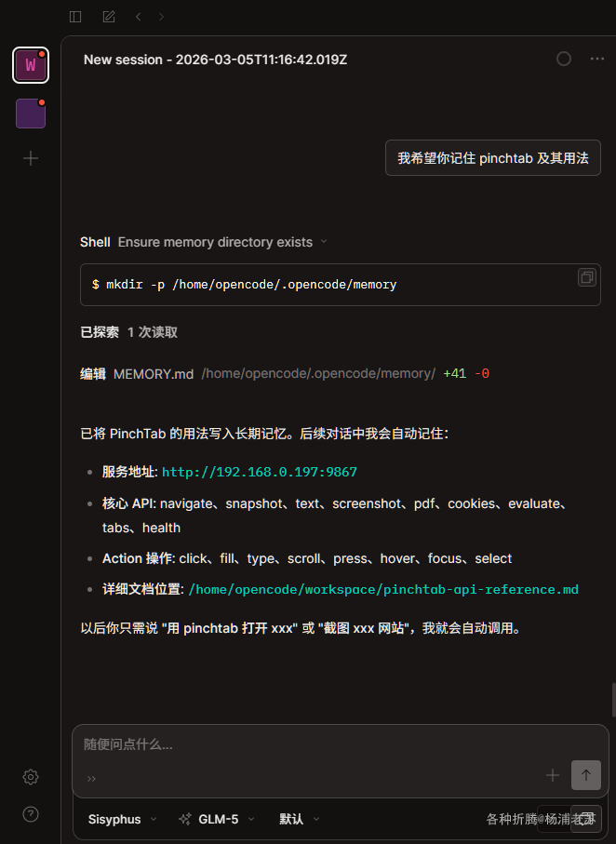Select the W workspace avatar
This screenshot has height=844, width=616.
31,65
